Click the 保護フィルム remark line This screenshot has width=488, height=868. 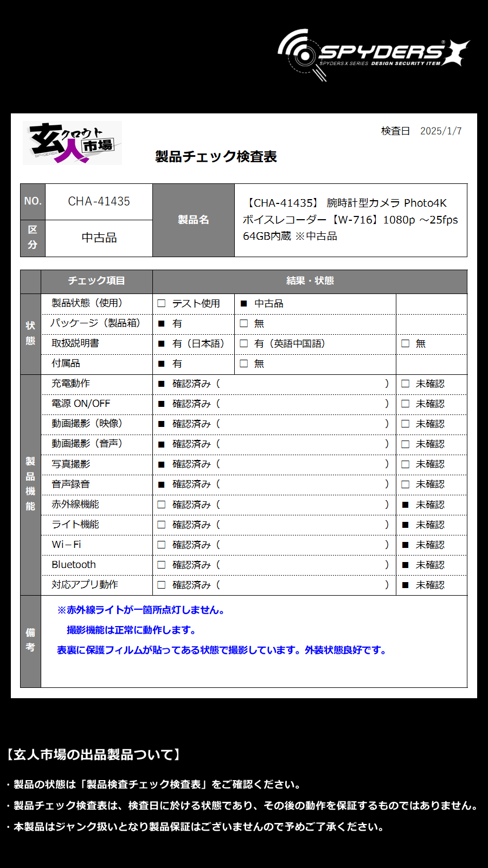(222, 650)
